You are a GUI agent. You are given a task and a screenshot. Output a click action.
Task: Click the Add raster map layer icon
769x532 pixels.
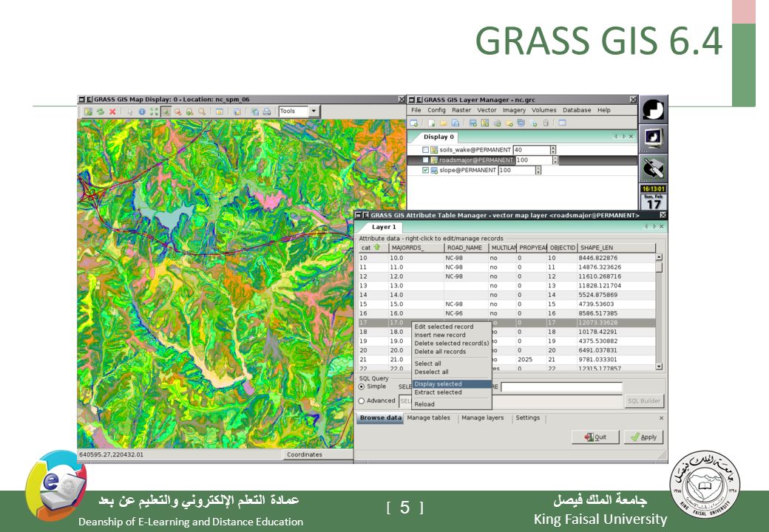472,123
